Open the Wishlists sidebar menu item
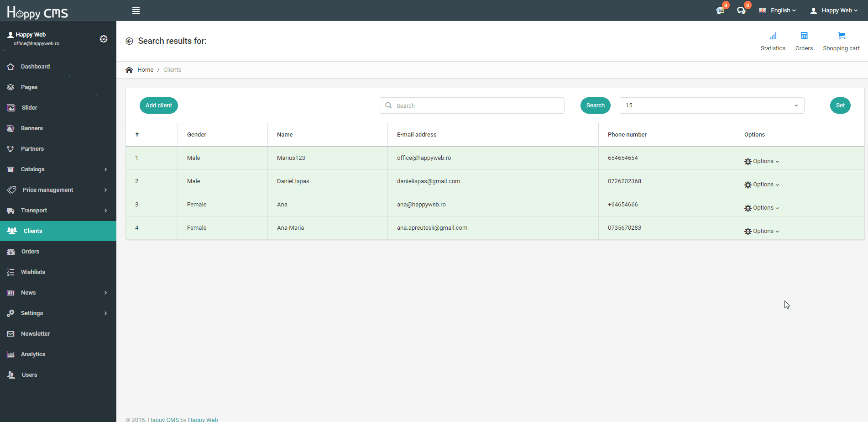The width and height of the screenshot is (868, 422). coord(58,272)
